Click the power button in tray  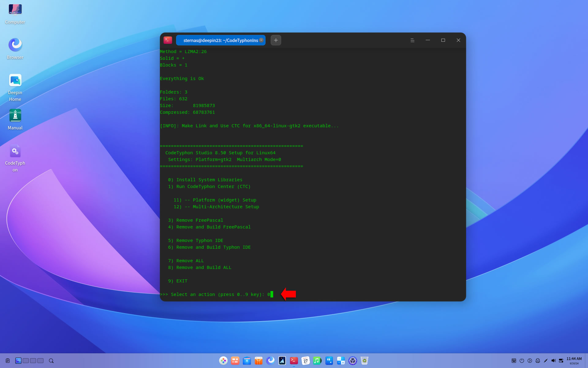[x=522, y=361]
